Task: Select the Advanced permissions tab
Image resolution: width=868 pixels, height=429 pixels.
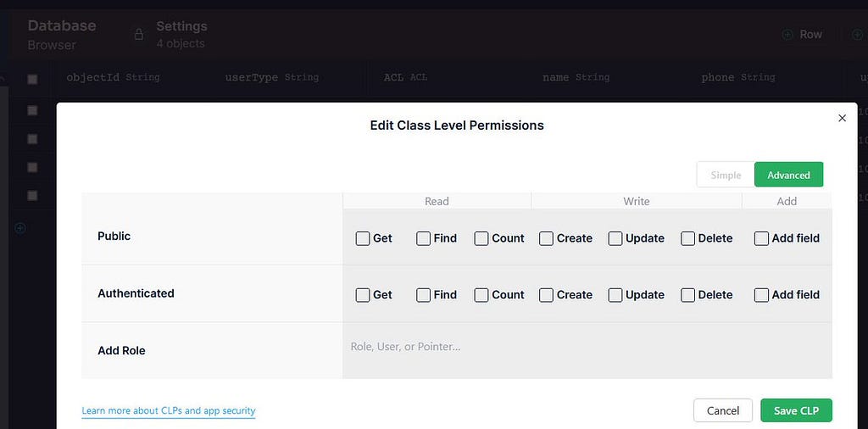Action: click(x=788, y=175)
